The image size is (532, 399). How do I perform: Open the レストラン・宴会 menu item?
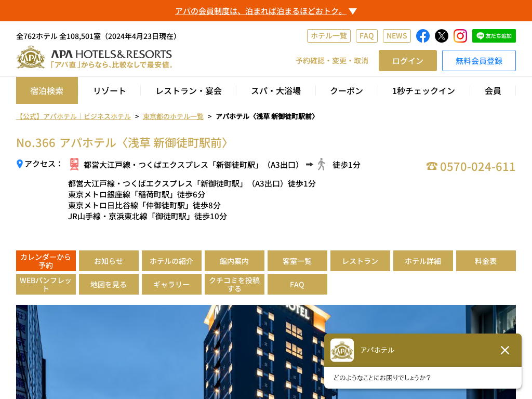(x=189, y=90)
